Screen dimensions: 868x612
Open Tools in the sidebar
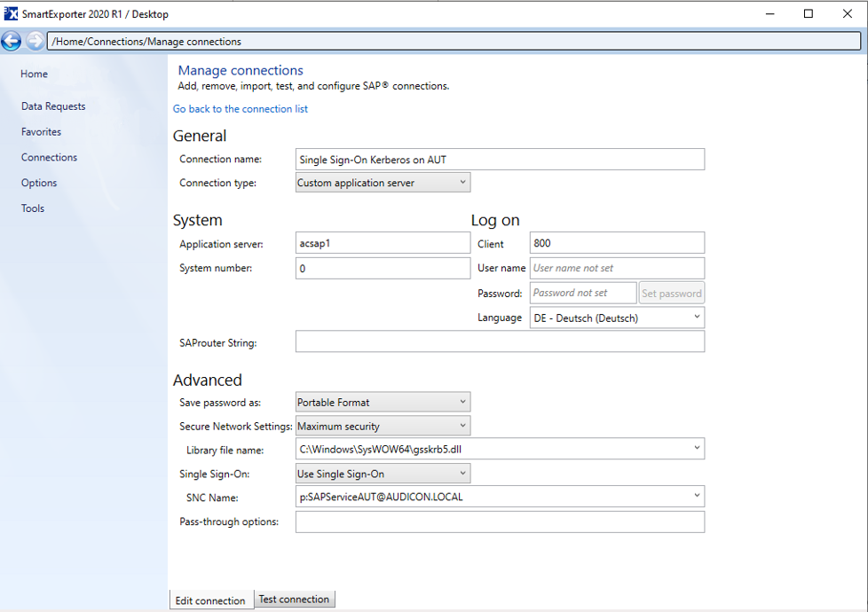pyautogui.click(x=33, y=208)
